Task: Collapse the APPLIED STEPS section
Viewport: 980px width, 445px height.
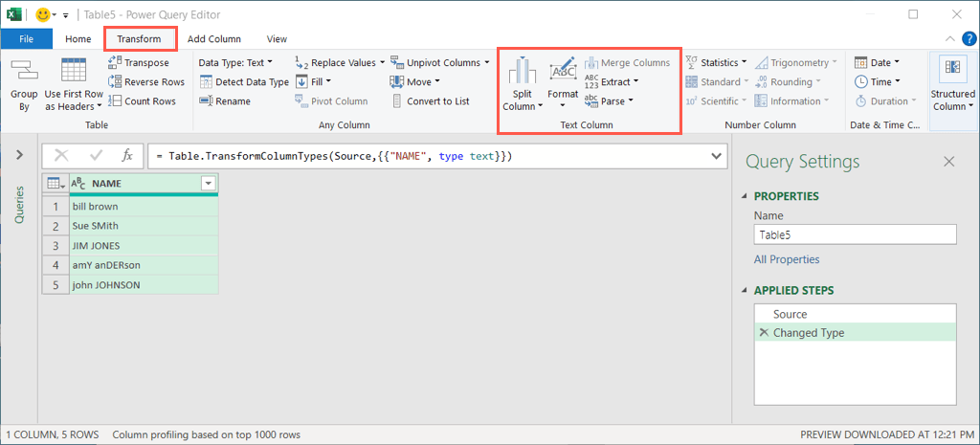Action: tap(744, 291)
